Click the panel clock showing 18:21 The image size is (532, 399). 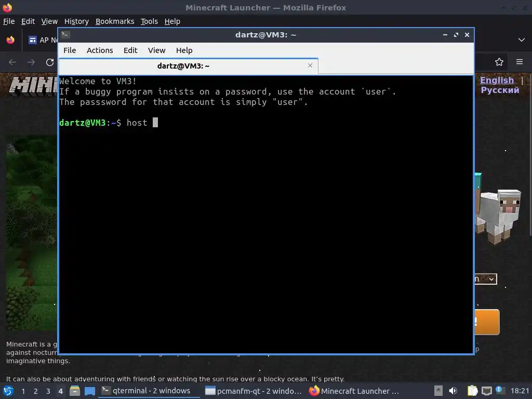520,391
